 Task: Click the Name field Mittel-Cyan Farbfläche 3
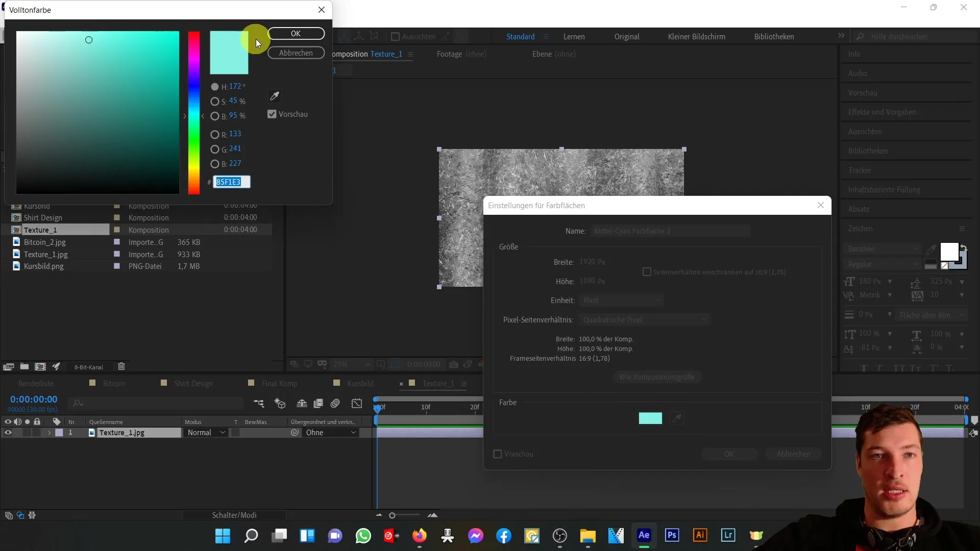pyautogui.click(x=670, y=231)
